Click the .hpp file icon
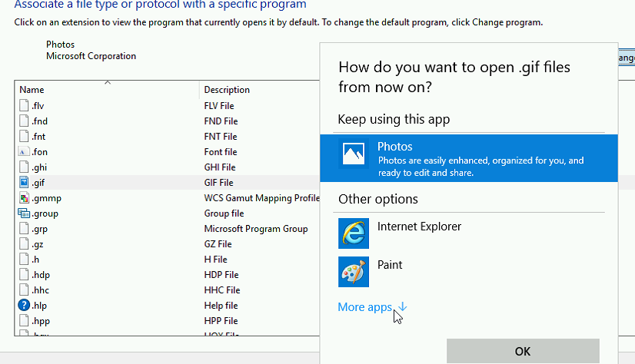The image size is (635, 364). click(24, 321)
